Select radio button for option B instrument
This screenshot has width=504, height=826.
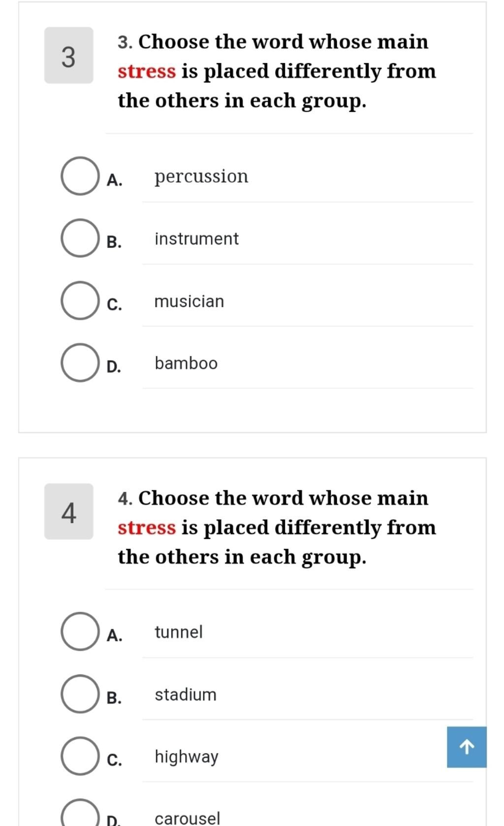(x=80, y=238)
